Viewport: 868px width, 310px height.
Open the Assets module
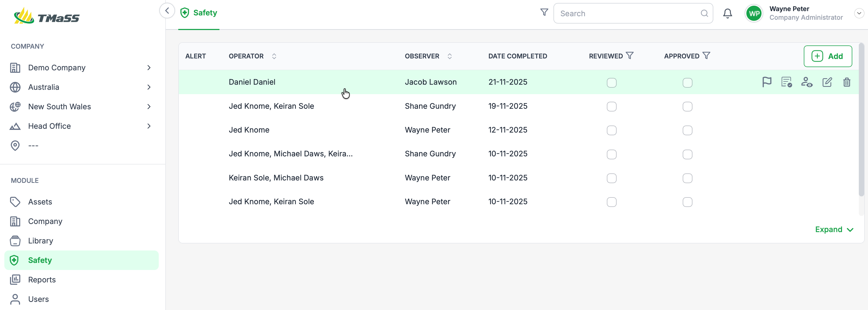click(40, 202)
